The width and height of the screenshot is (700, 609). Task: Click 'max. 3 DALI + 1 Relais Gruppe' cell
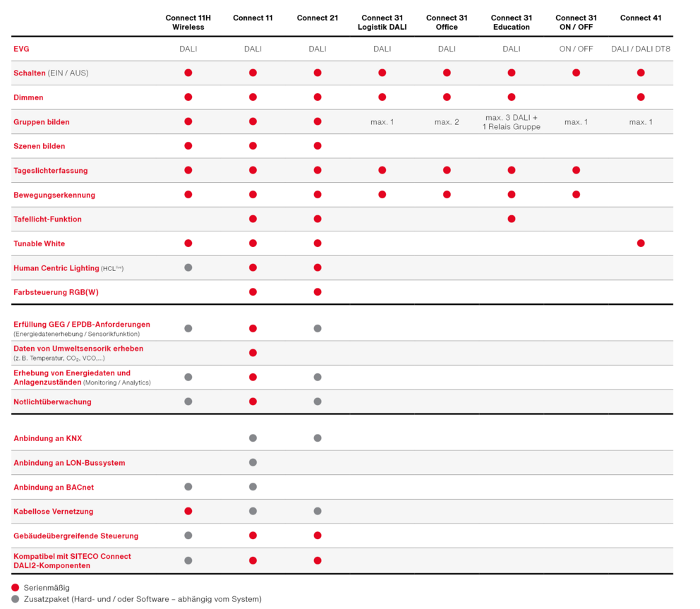[x=512, y=122]
